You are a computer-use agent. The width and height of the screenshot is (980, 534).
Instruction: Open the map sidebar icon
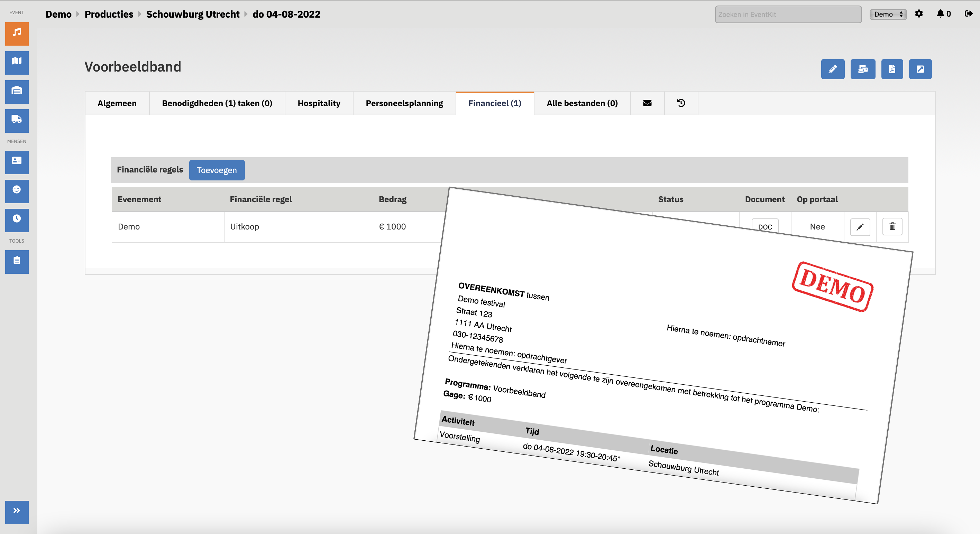coord(17,62)
